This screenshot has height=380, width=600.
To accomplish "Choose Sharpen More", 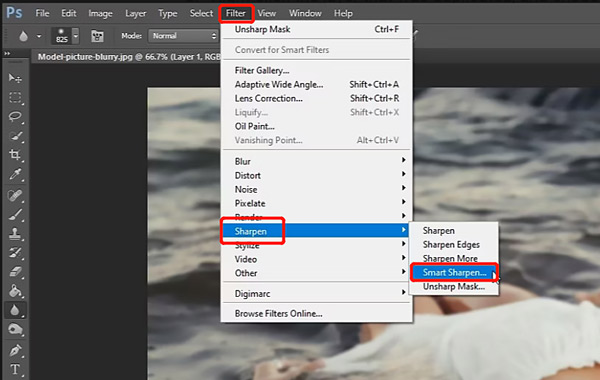I will click(454, 258).
